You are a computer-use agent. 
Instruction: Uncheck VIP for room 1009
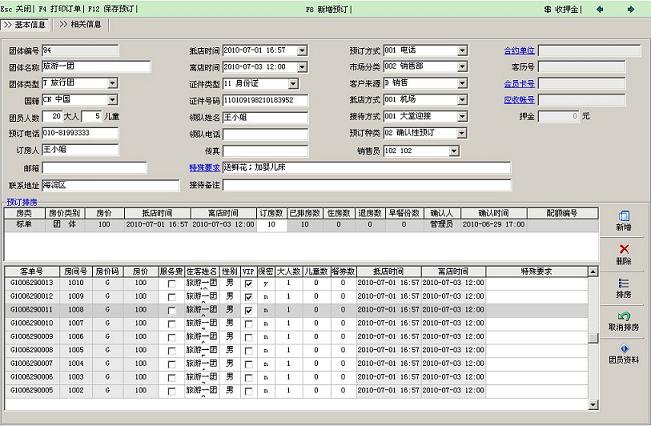[248, 297]
